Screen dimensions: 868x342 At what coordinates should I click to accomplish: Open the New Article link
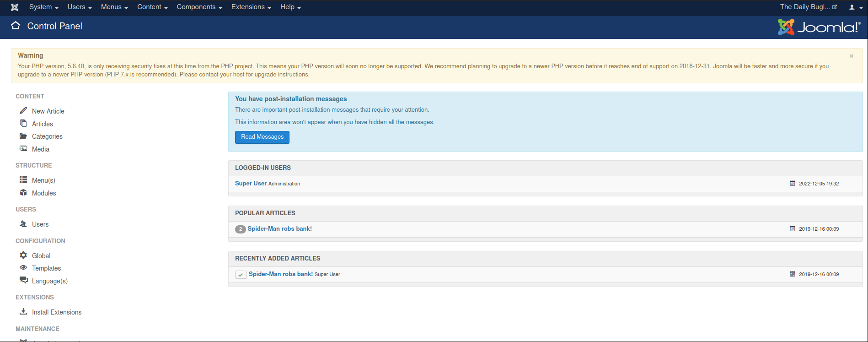[48, 111]
